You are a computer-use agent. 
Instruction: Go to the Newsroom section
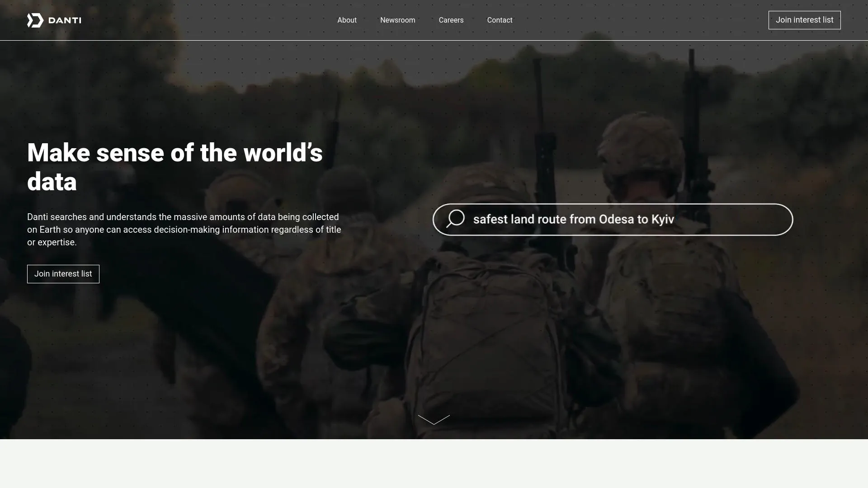pyautogui.click(x=397, y=20)
